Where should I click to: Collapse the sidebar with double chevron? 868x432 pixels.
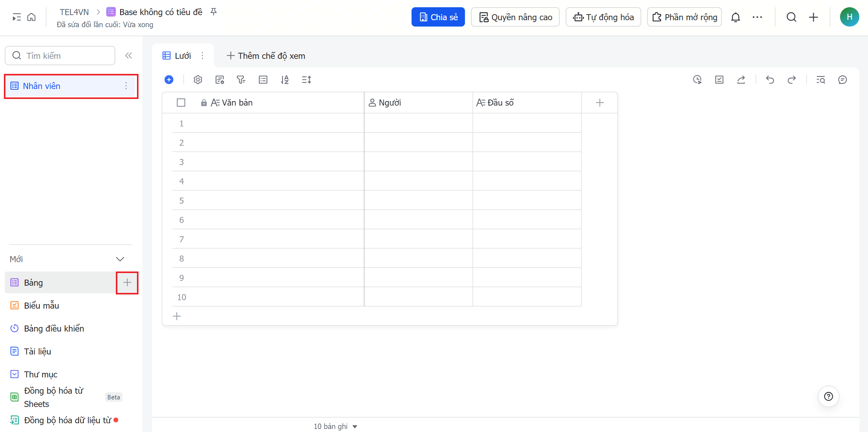point(129,56)
